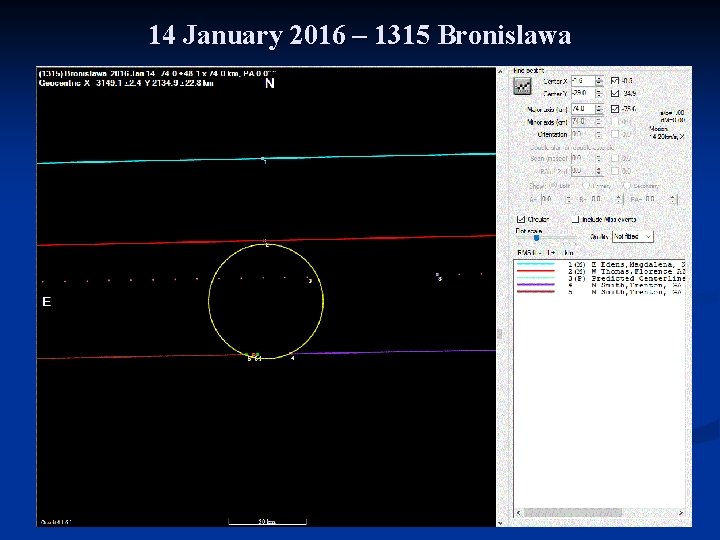Click the cyan line swatch for row 1
This screenshot has height=540, width=720.
(535, 264)
